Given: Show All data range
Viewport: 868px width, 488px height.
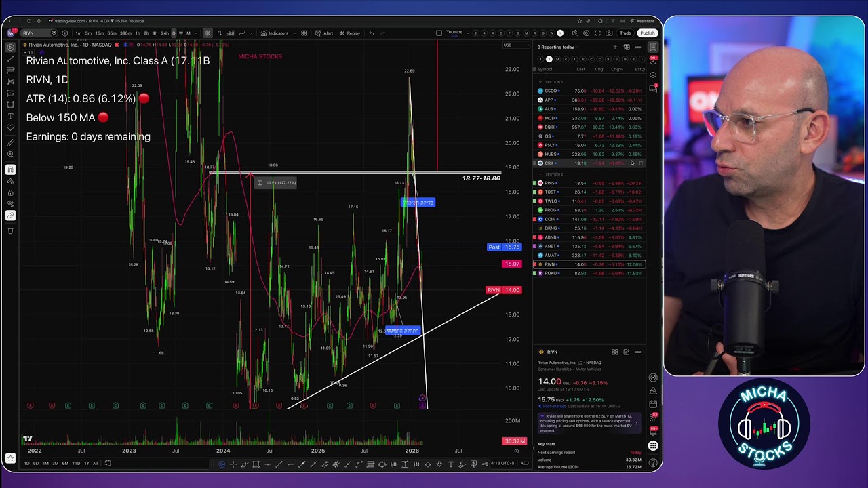Looking at the screenshot, I should click(x=95, y=463).
